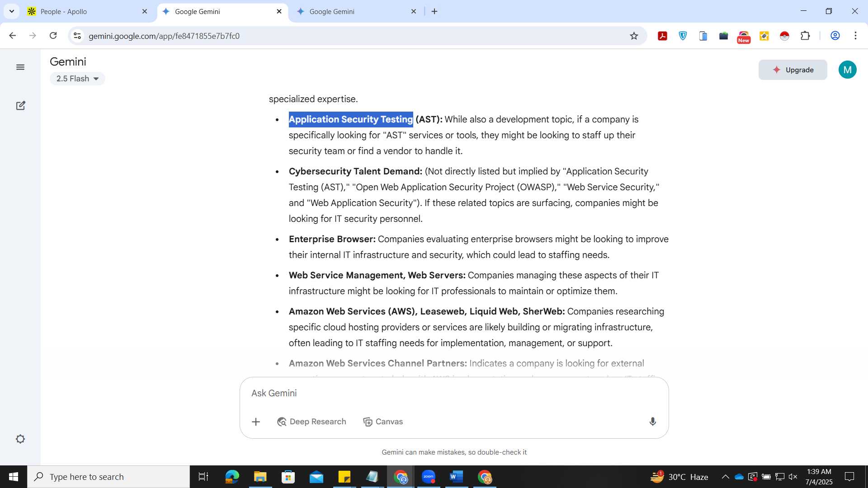Go back to the previous page
The width and height of the screenshot is (868, 488).
click(13, 36)
